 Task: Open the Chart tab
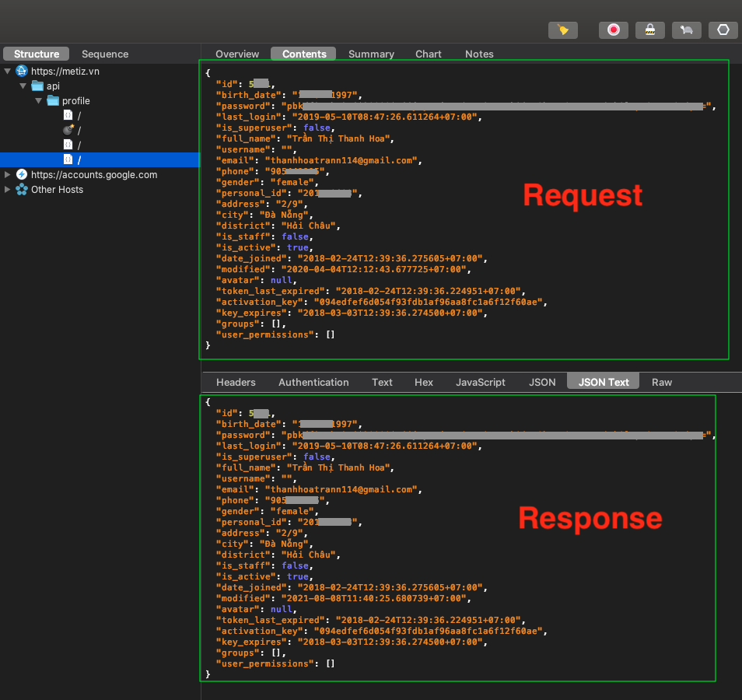pyautogui.click(x=429, y=54)
